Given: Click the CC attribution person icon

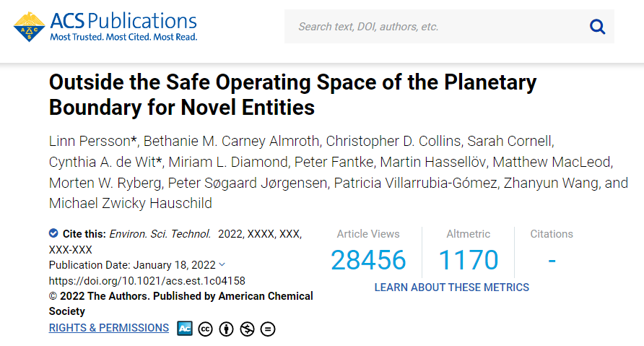Looking at the screenshot, I should point(226,329).
